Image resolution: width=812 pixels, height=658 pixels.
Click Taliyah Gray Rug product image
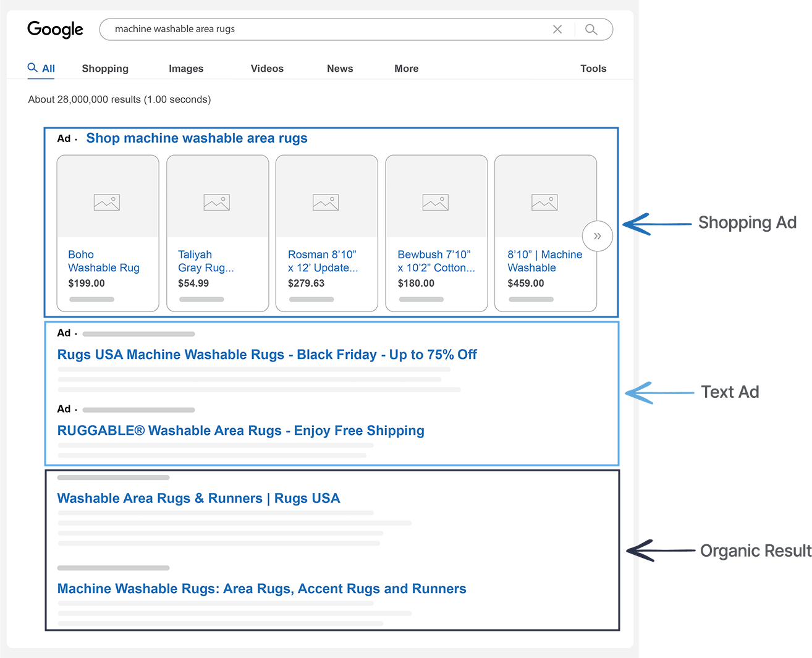(x=218, y=196)
